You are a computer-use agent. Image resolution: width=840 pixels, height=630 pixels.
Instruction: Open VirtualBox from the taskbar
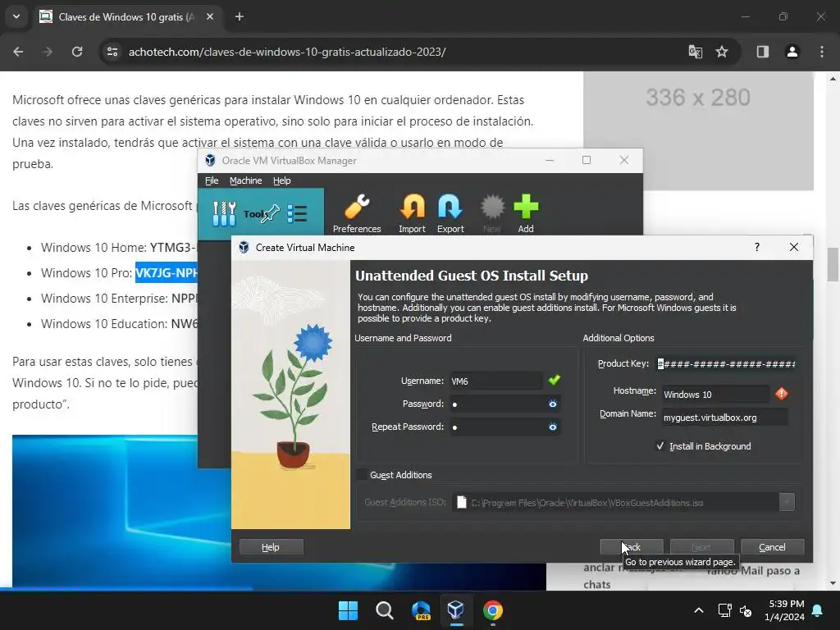(x=456, y=610)
